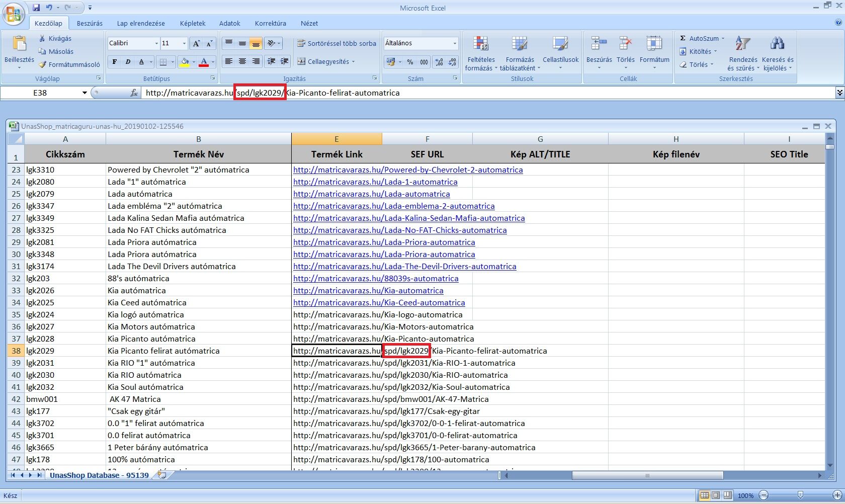Activate the Formátummásoló format painter
Viewport: 845px width, 504px height.
(69, 64)
